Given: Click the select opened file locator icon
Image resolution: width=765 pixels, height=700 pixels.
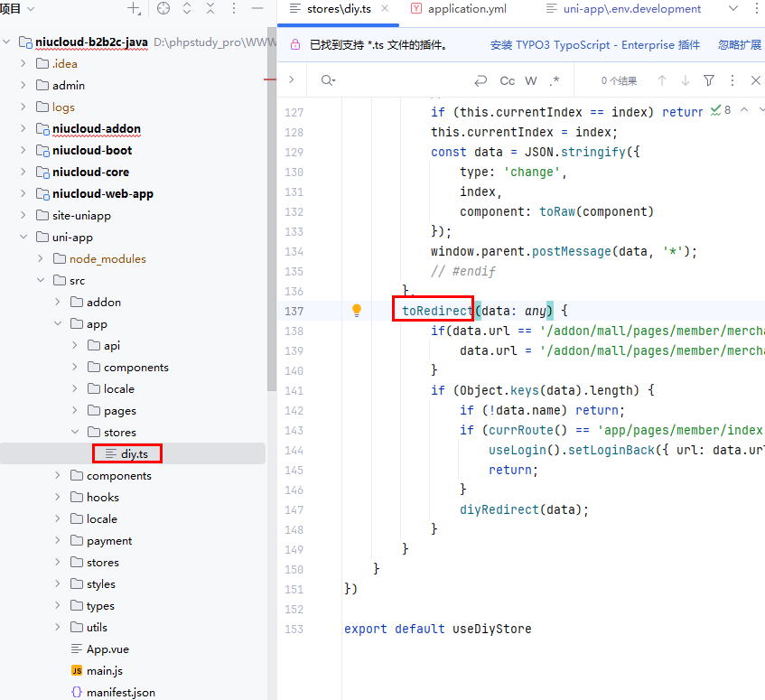Looking at the screenshot, I should (163, 8).
